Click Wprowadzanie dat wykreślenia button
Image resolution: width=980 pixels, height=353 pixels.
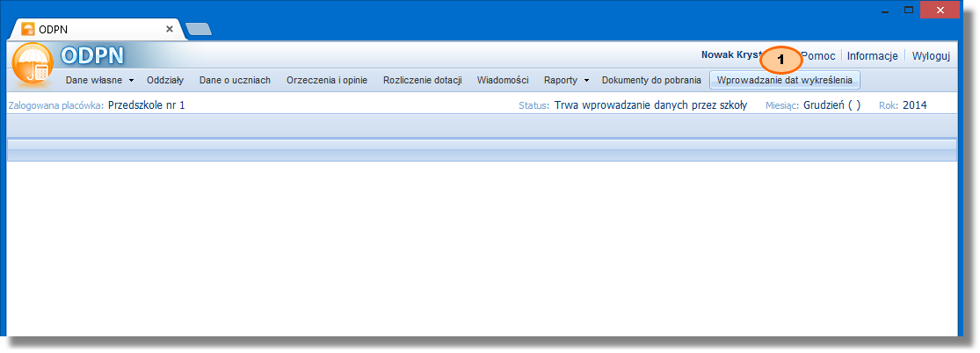coord(784,80)
